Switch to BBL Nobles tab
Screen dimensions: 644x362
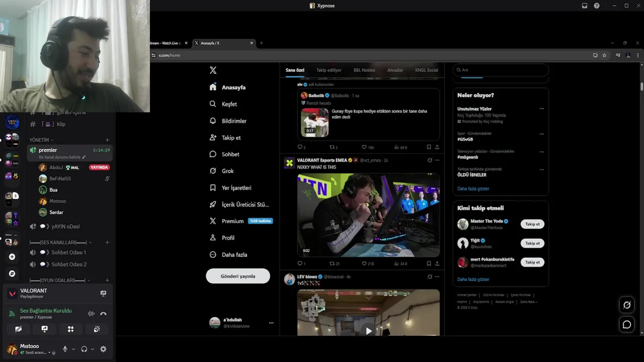[364, 70]
